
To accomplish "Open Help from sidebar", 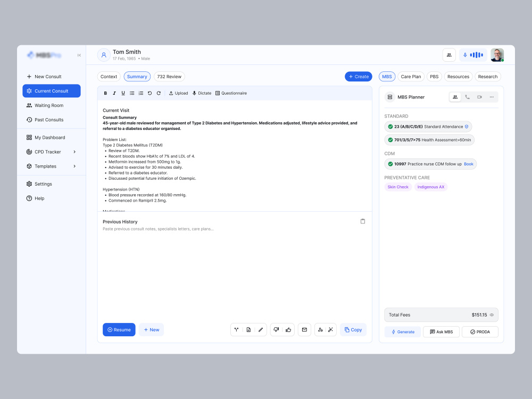I will [x=51, y=198].
